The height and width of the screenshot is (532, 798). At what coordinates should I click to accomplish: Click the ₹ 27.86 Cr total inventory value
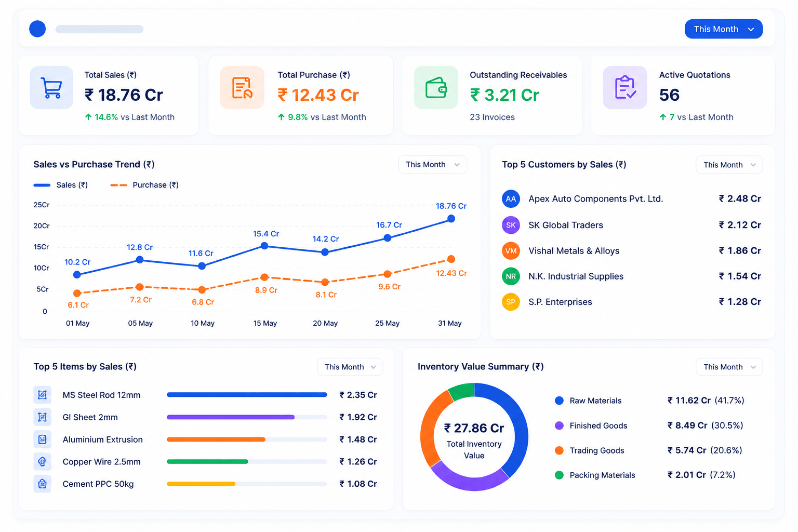pyautogui.click(x=474, y=428)
